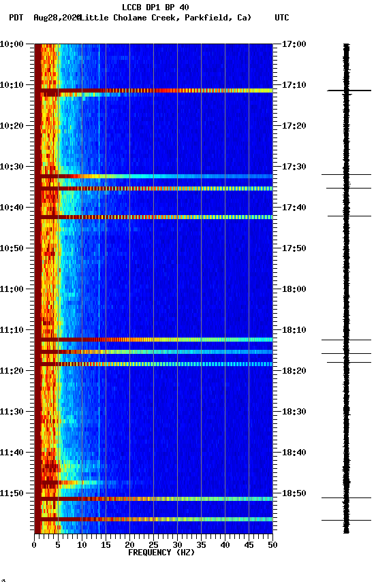
Task: Click the "15" frequency axis tick label
Action: point(106,545)
